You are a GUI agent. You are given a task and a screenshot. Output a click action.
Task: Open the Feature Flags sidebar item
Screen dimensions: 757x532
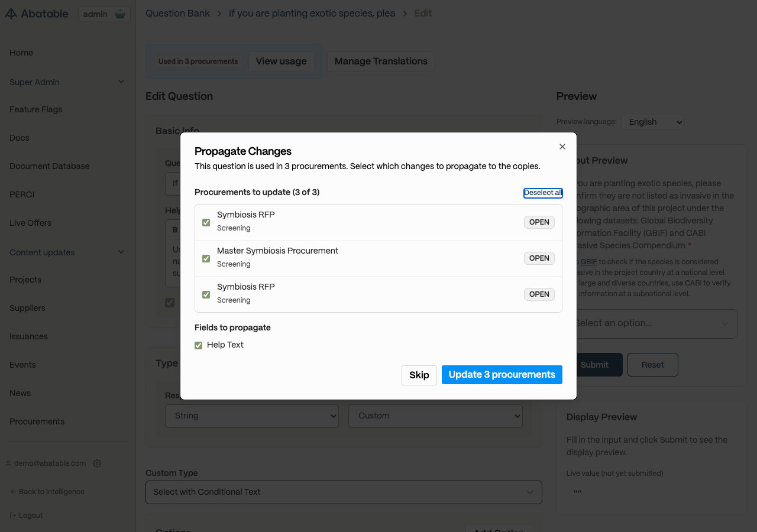click(35, 109)
